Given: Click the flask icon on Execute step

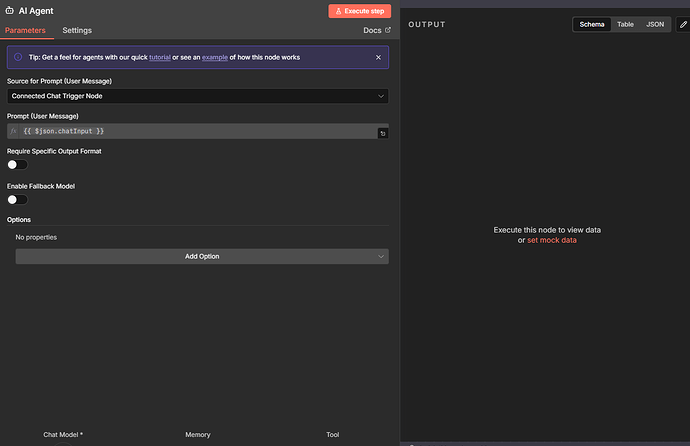Looking at the screenshot, I should pos(338,11).
